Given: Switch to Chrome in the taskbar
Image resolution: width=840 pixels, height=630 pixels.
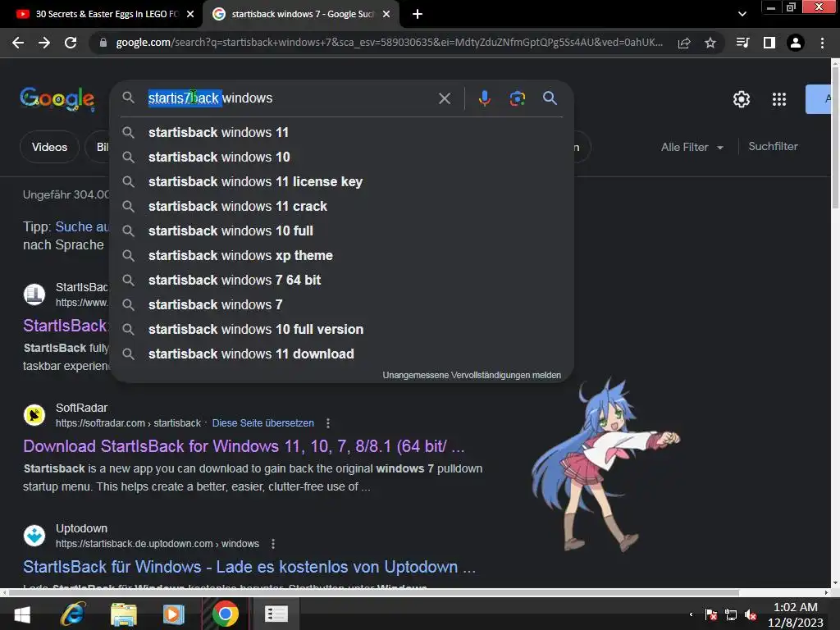Looking at the screenshot, I should 225,614.
